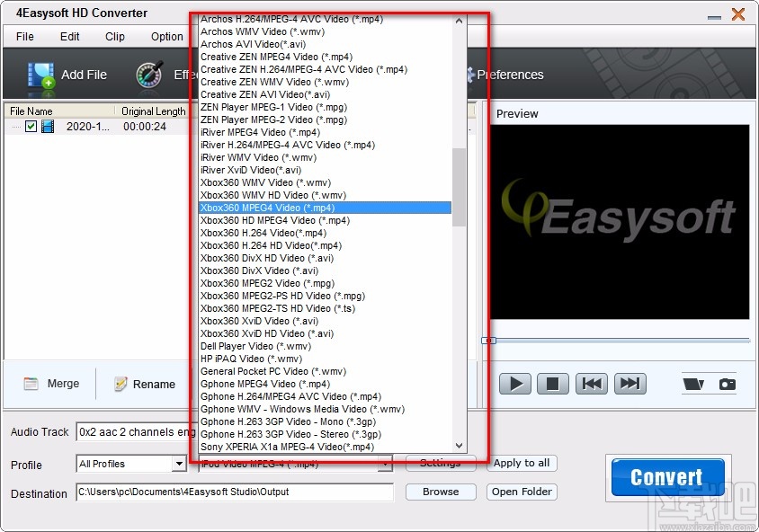
Task: Click the Convert button
Action: (x=666, y=477)
